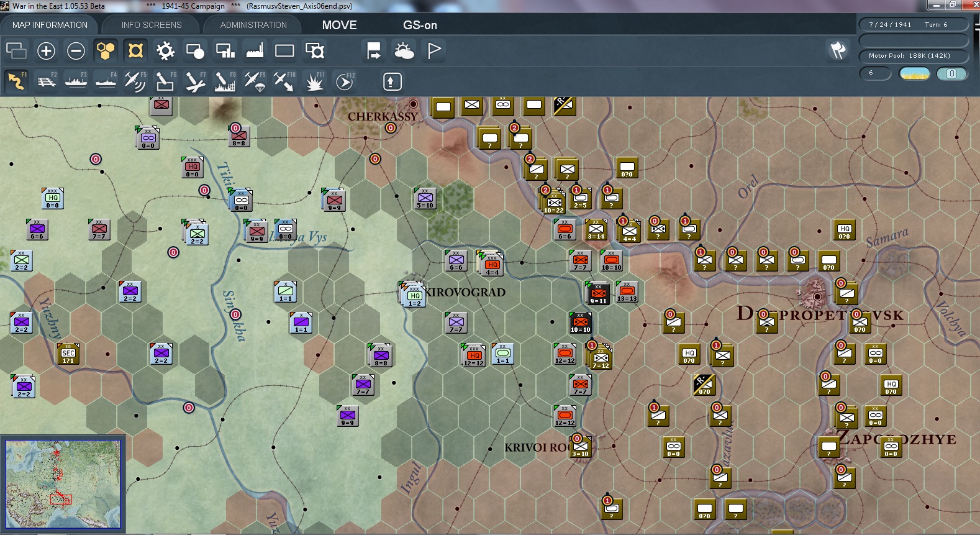Click the empty rectangle map icon
The width and height of the screenshot is (980, 535).
(x=284, y=50)
